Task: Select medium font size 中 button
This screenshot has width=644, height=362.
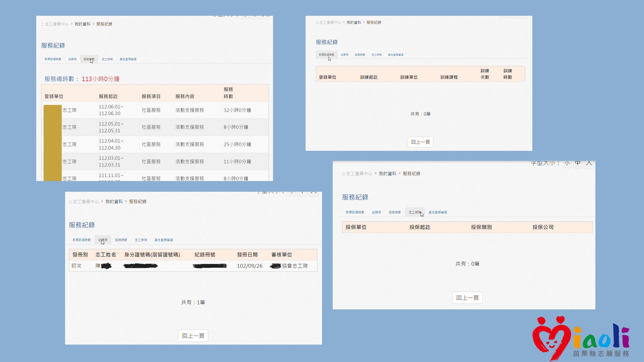Action: click(x=578, y=164)
